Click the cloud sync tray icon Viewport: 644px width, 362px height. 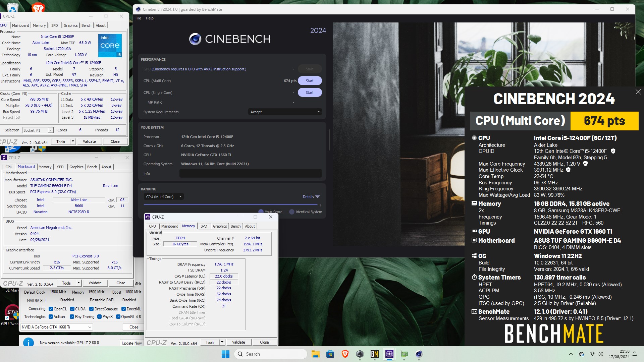(x=582, y=354)
